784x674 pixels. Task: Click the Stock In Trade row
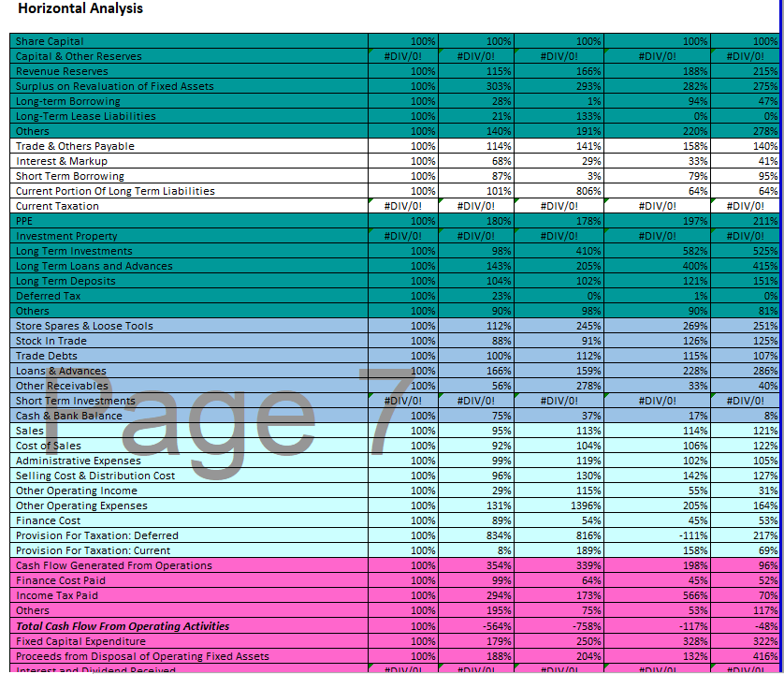click(x=56, y=341)
